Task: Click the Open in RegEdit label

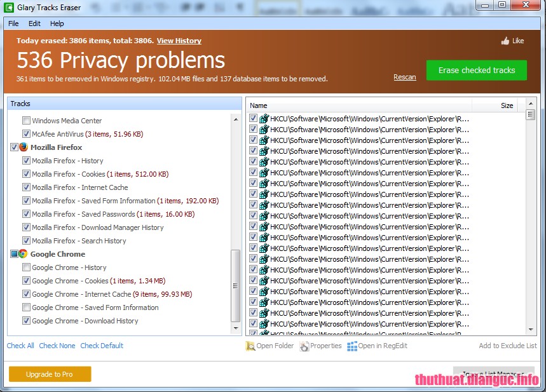Action: (383, 346)
